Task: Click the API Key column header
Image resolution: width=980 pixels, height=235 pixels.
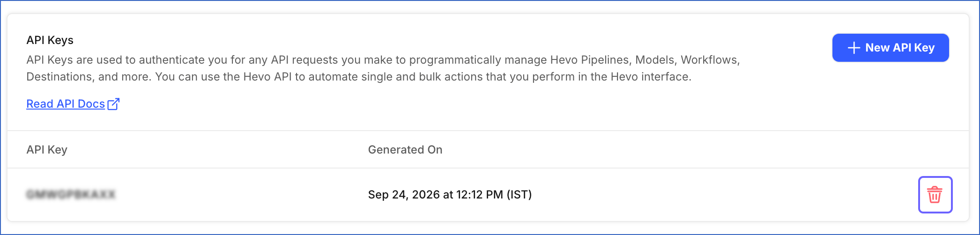Action: (x=47, y=150)
